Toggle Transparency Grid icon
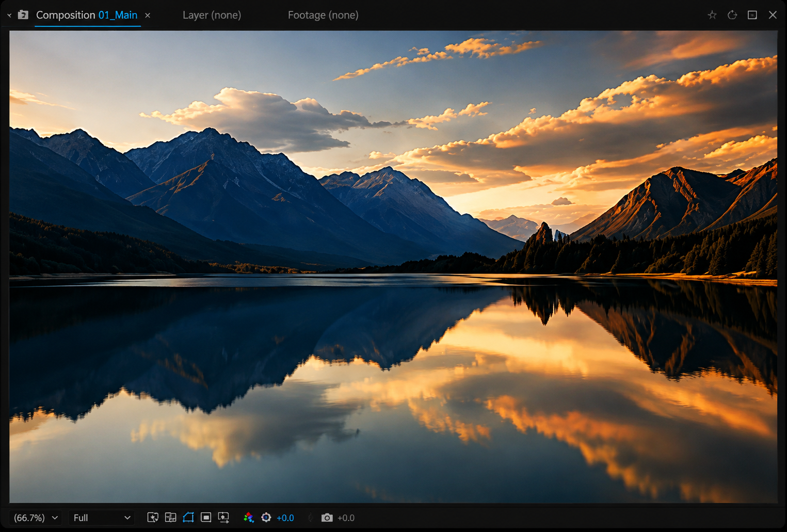 (x=170, y=518)
